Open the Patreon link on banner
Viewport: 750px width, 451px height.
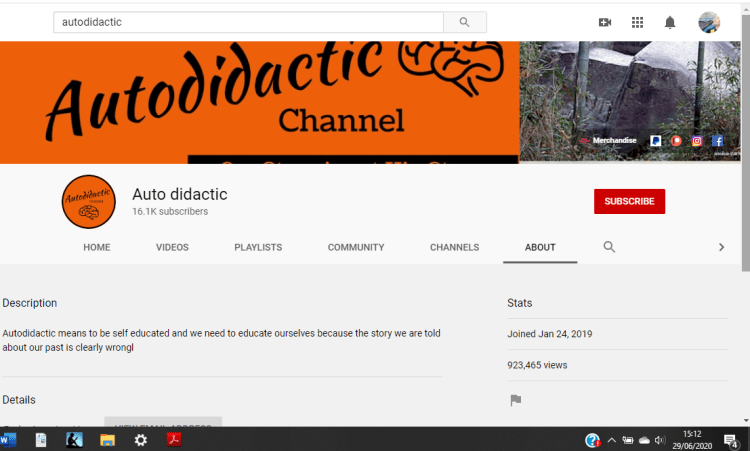pyautogui.click(x=677, y=141)
